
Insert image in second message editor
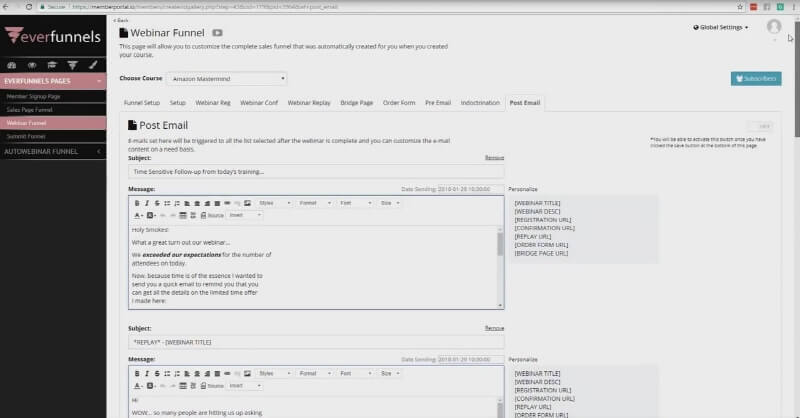point(247,374)
